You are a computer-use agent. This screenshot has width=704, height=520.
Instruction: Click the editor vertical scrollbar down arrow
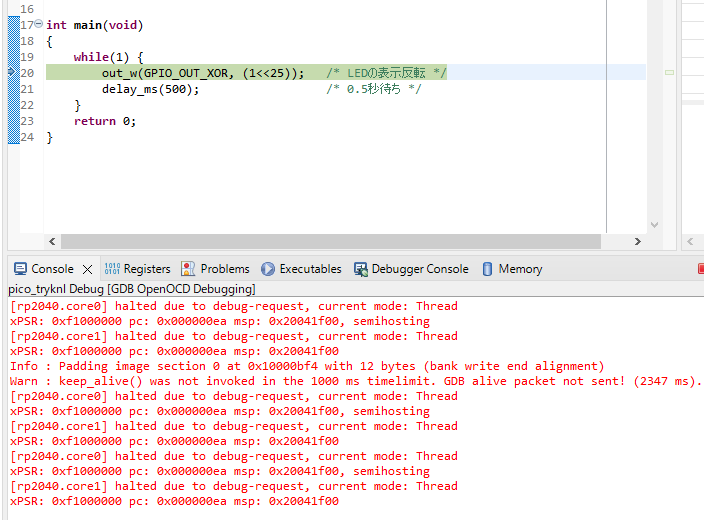[x=655, y=226]
